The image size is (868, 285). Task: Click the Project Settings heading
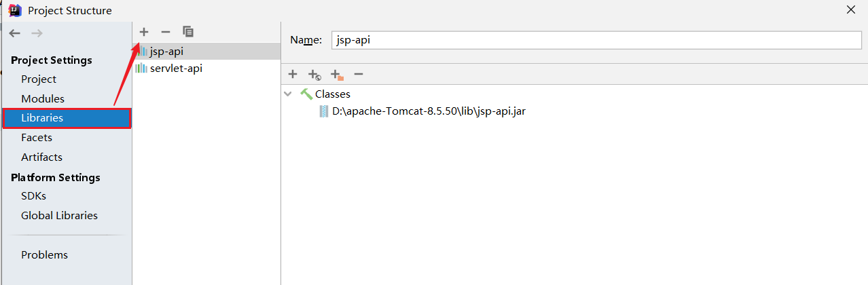(x=52, y=60)
